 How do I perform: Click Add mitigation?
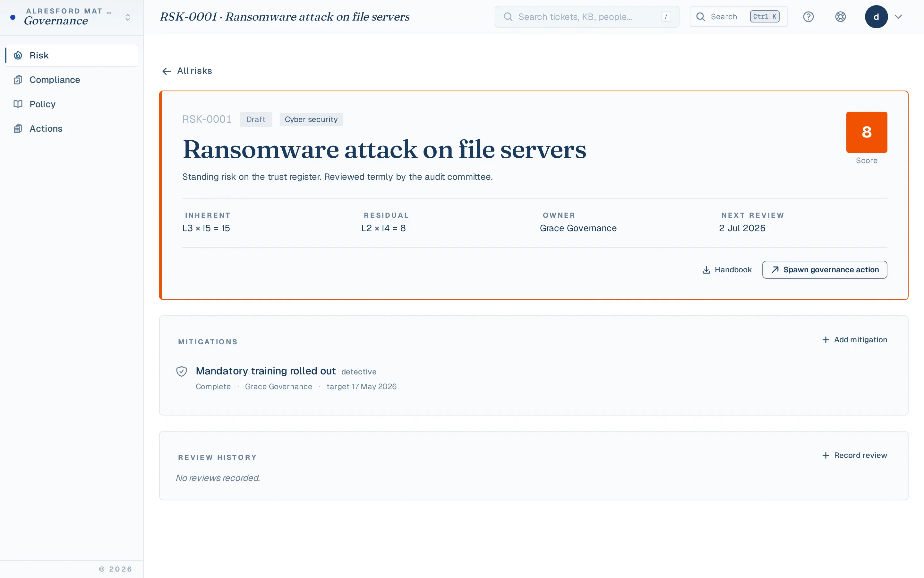click(x=854, y=340)
